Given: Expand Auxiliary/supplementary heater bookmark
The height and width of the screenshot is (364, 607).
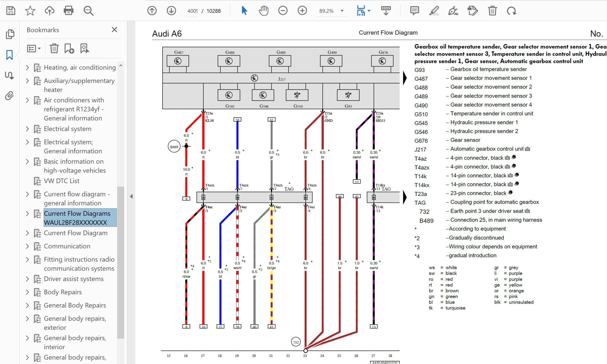Looking at the screenshot, I should pyautogui.click(x=28, y=81).
